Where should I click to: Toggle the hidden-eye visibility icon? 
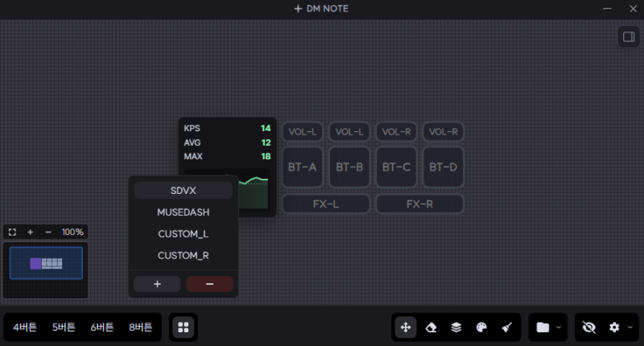589,327
